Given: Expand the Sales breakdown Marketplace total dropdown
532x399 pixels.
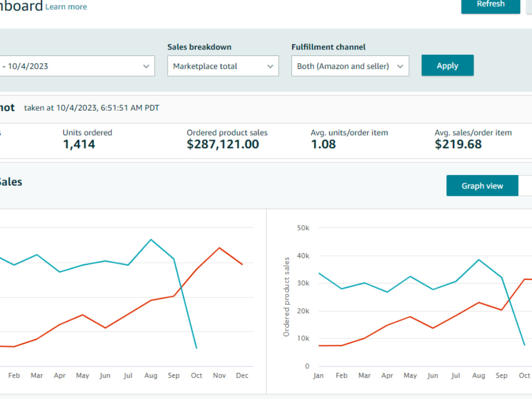Looking at the screenshot, I should (223, 66).
